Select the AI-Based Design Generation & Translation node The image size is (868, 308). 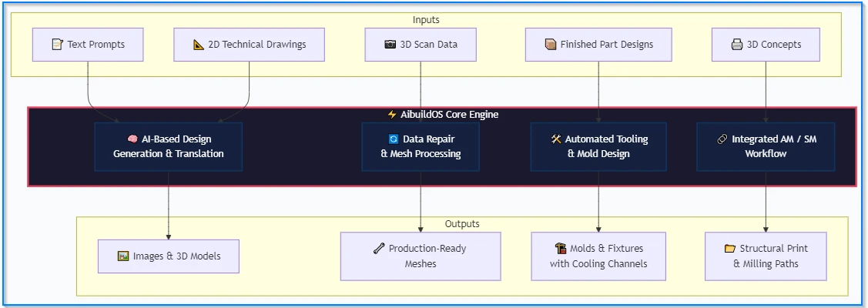(168, 146)
